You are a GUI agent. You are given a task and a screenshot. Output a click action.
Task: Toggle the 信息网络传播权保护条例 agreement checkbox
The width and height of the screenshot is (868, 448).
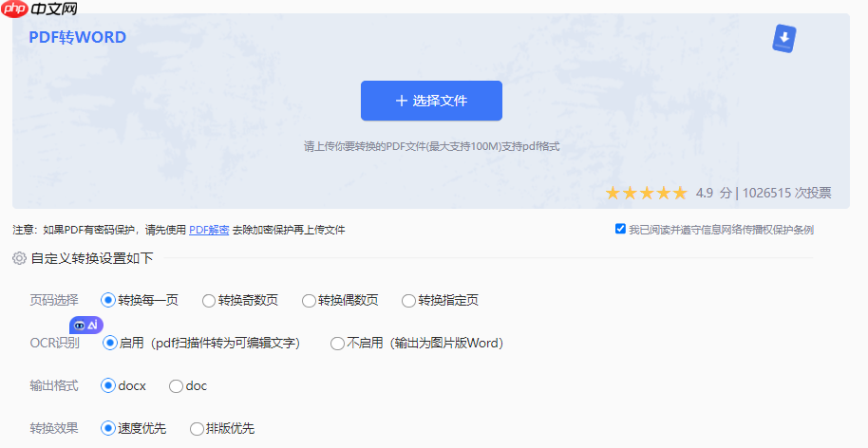620,229
